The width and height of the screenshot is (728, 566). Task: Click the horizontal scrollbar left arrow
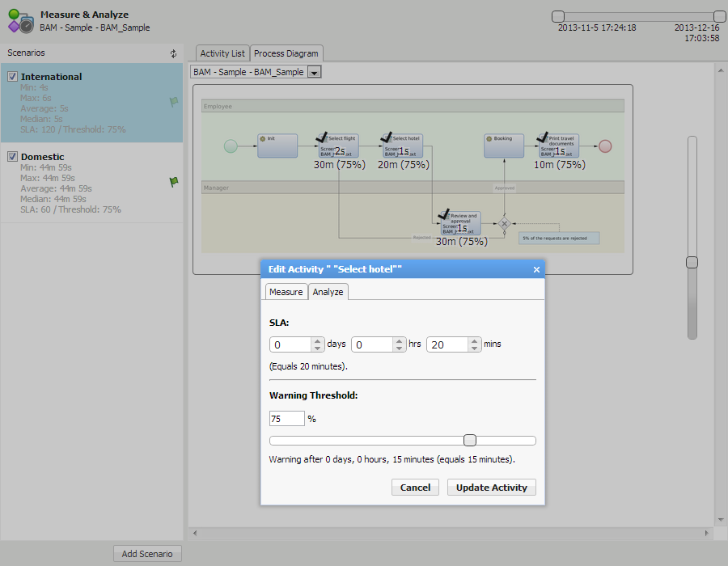point(195,533)
